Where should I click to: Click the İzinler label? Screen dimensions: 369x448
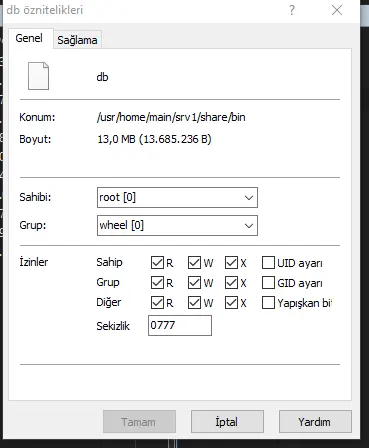coord(34,262)
